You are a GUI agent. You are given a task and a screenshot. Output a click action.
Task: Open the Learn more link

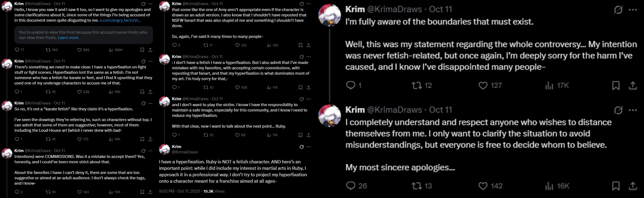pyautogui.click(x=68, y=38)
